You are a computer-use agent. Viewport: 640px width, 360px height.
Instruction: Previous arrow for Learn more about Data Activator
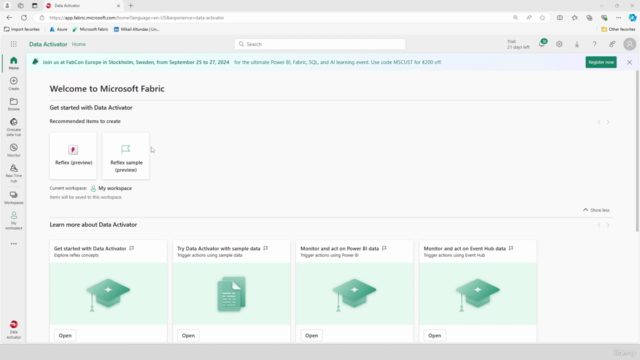(x=599, y=225)
